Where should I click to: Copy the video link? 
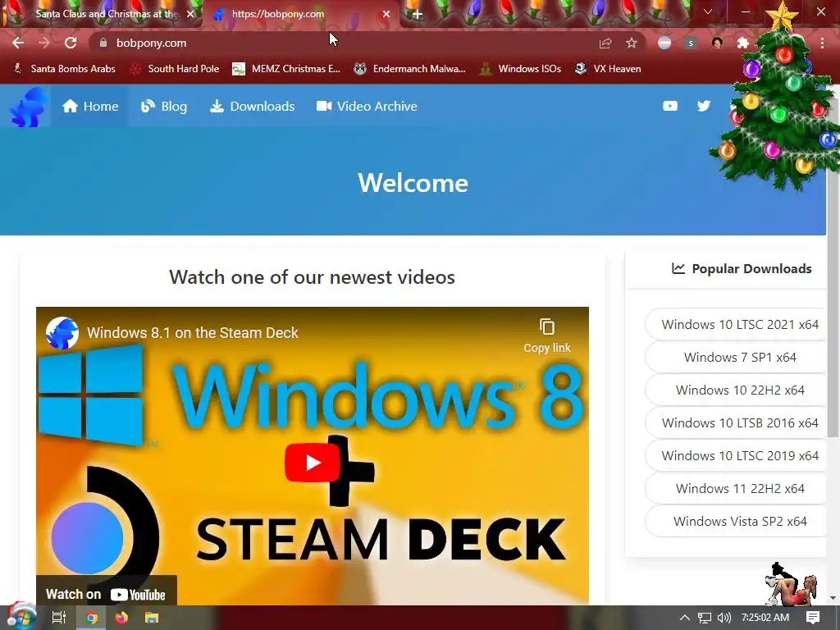tap(547, 336)
